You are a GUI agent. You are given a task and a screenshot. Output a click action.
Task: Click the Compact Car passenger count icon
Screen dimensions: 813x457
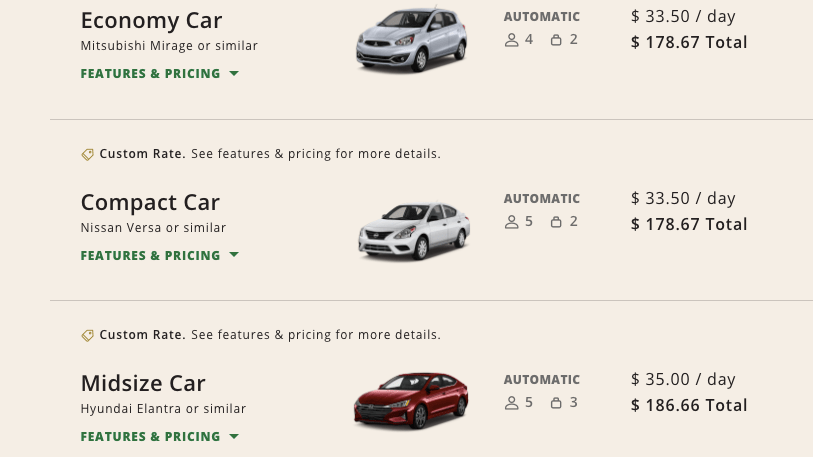(512, 221)
